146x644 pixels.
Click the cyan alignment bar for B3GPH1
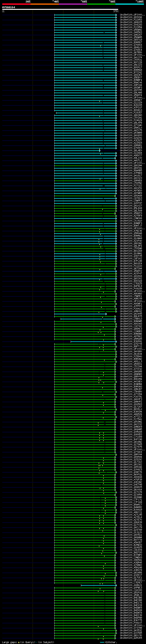[94, 341]
